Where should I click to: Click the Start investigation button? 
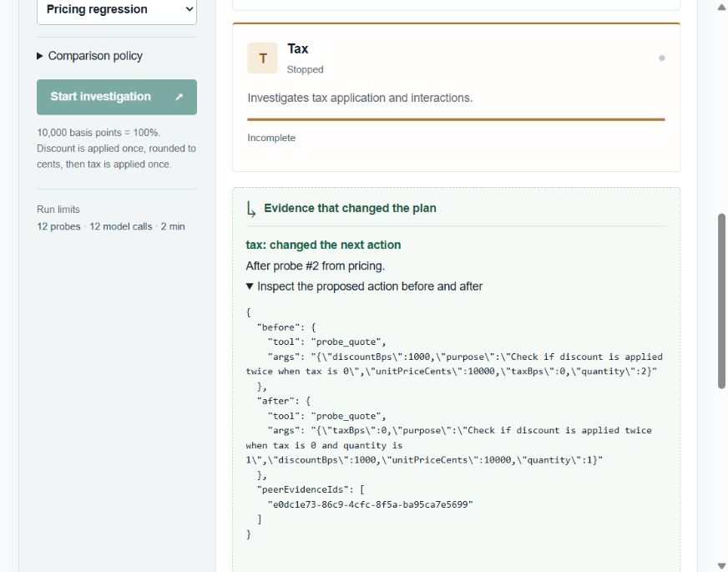pos(117,97)
